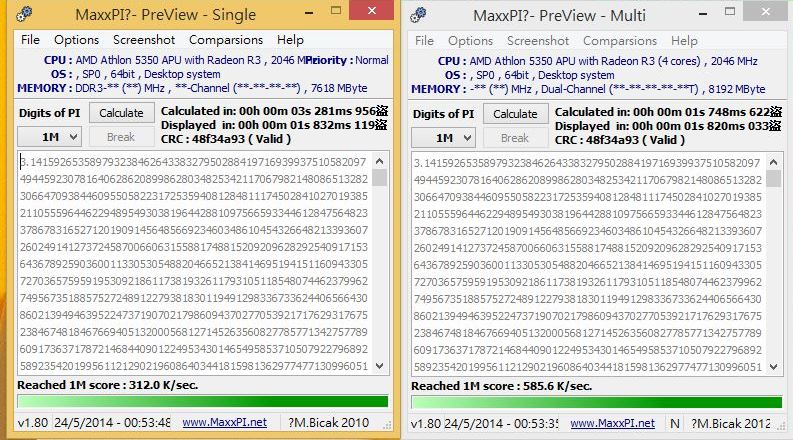
Task: Open Comparsions menu in Single window
Action: tap(226, 39)
